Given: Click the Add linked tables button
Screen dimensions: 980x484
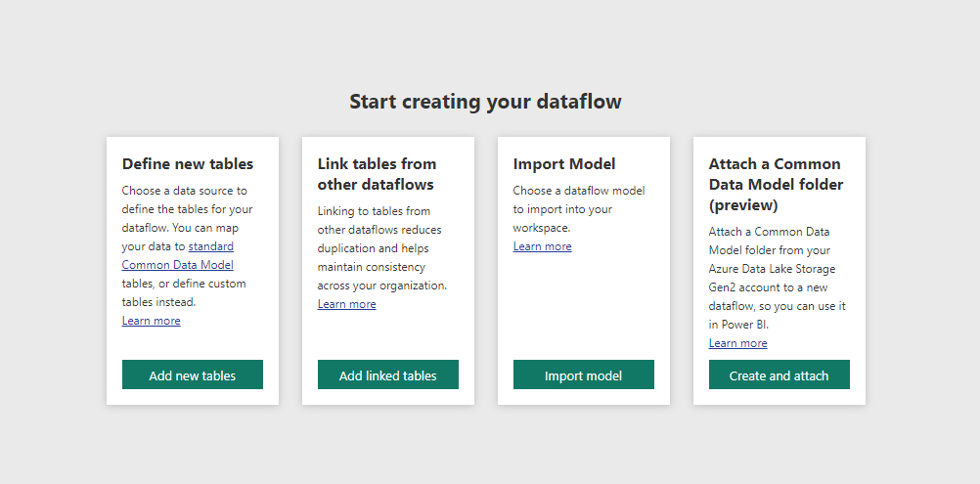Looking at the screenshot, I should pyautogui.click(x=388, y=374).
